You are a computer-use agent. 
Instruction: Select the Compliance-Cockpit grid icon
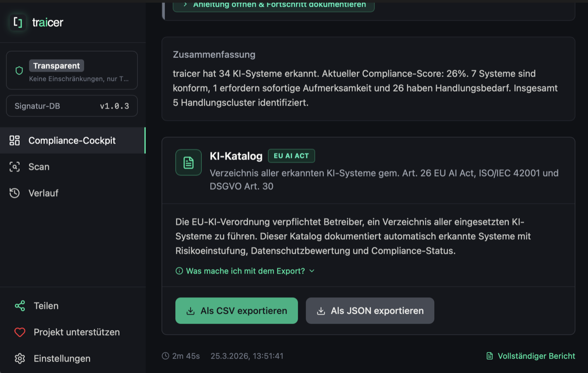(16, 140)
